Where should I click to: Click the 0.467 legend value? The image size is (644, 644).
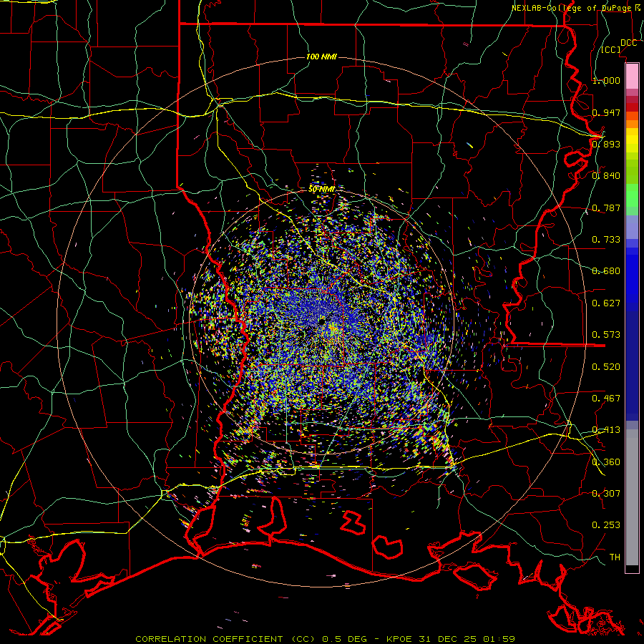pyautogui.click(x=606, y=399)
